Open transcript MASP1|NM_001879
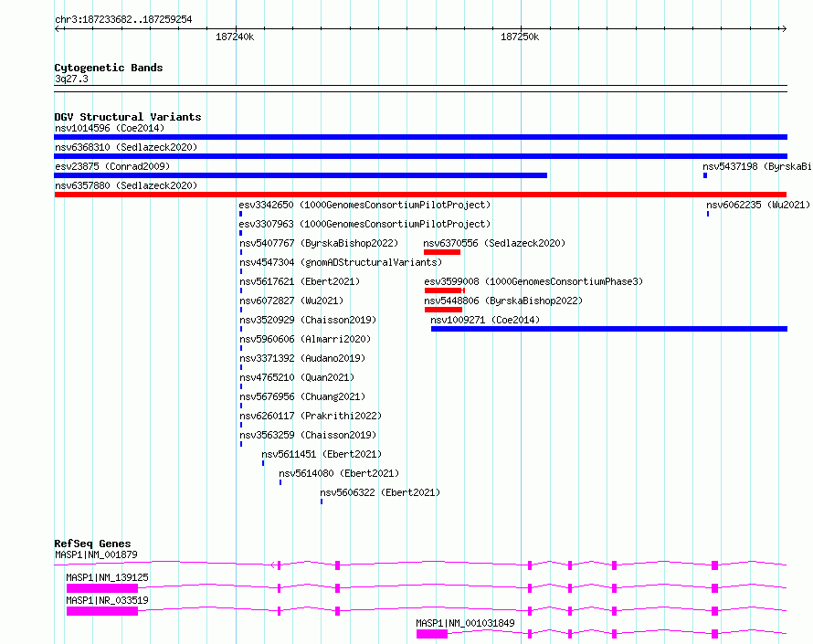Viewport: 813px width, 644px height. [97, 554]
